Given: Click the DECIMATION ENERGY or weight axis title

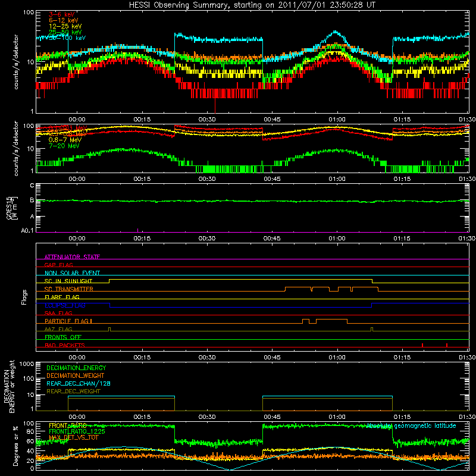Looking at the screenshot, I should point(9,386).
